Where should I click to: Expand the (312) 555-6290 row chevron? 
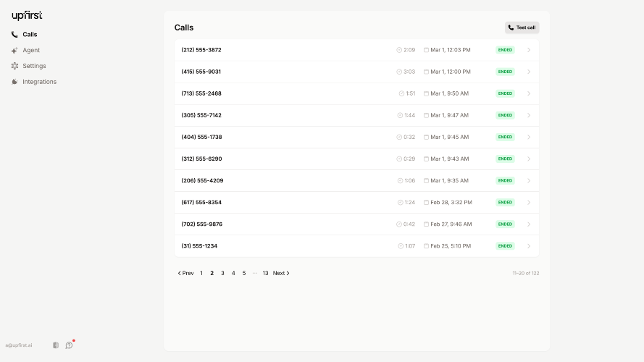[x=529, y=159]
